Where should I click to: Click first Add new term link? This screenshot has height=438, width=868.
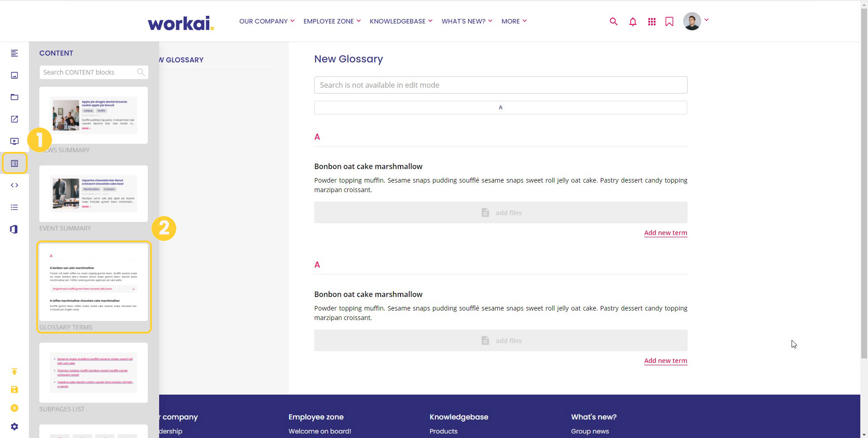pyautogui.click(x=665, y=233)
